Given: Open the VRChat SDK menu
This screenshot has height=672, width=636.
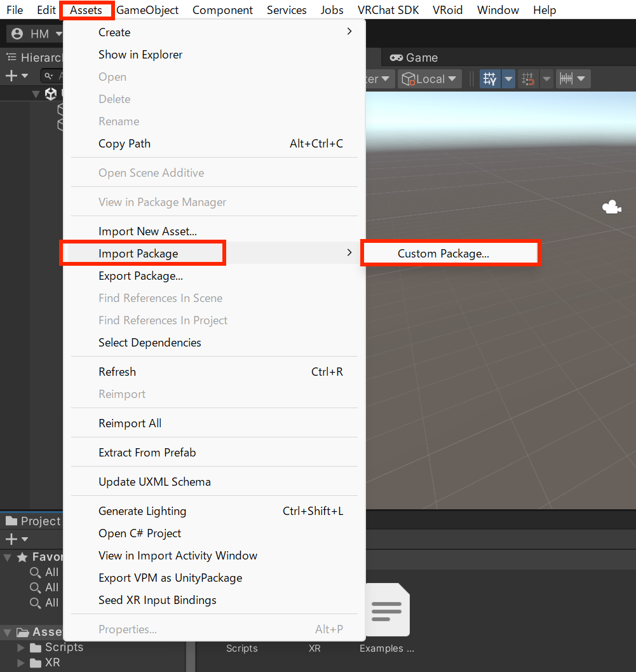Looking at the screenshot, I should [388, 10].
